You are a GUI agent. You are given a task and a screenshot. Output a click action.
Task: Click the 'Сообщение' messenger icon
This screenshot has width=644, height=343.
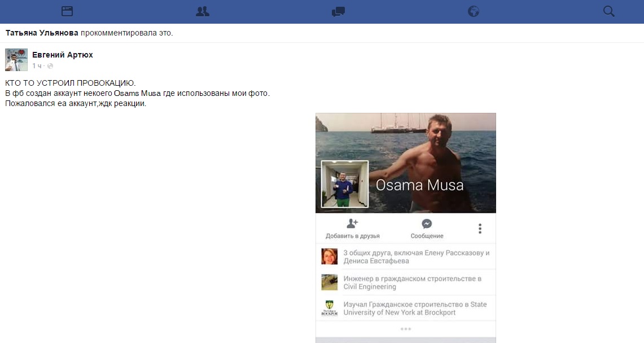[427, 223]
